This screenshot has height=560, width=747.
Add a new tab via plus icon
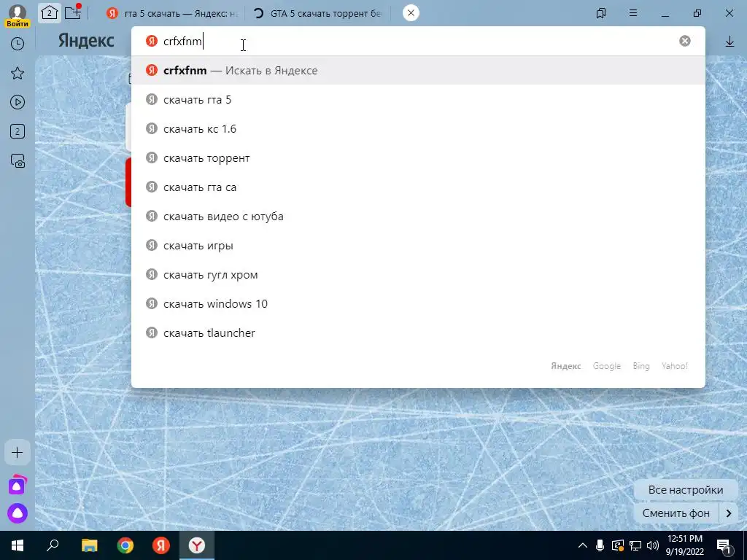(x=72, y=13)
